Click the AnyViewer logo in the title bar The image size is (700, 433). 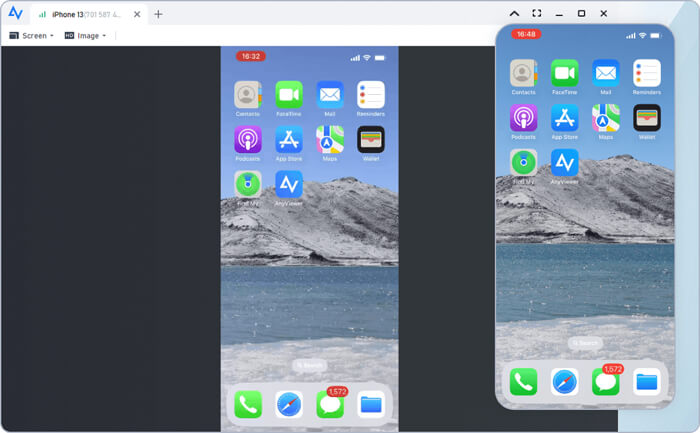(15, 13)
